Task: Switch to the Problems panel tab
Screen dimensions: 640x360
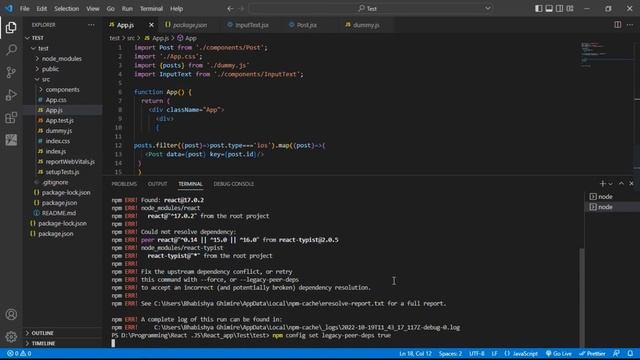Action: click(124, 184)
